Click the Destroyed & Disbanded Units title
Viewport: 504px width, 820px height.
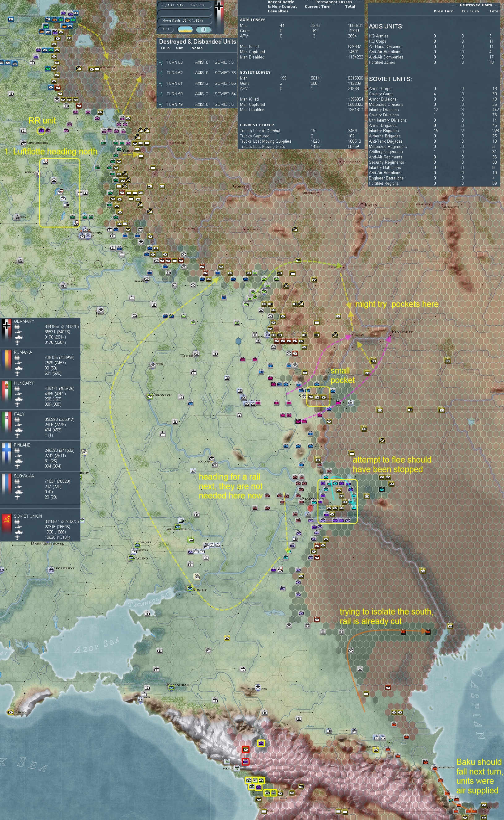coord(197,42)
